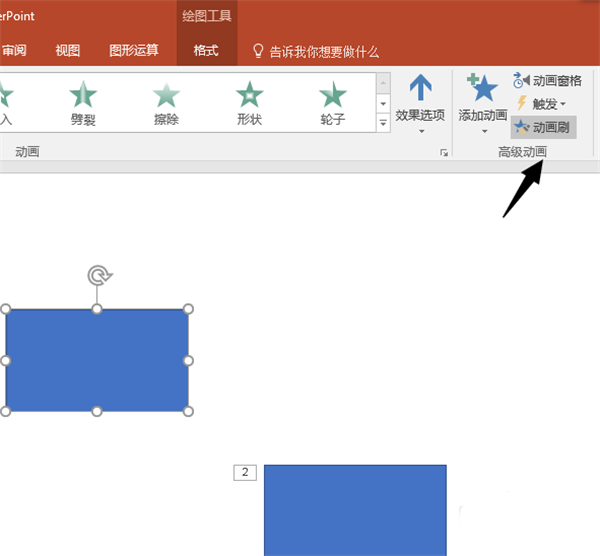
Task: Click the animation order marker 2
Action: click(x=245, y=473)
